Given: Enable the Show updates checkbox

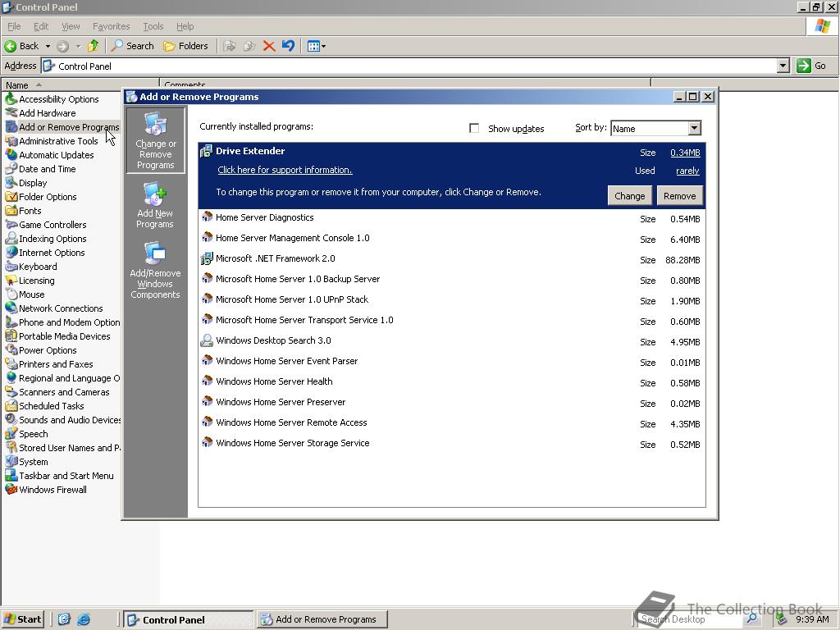Looking at the screenshot, I should (474, 128).
